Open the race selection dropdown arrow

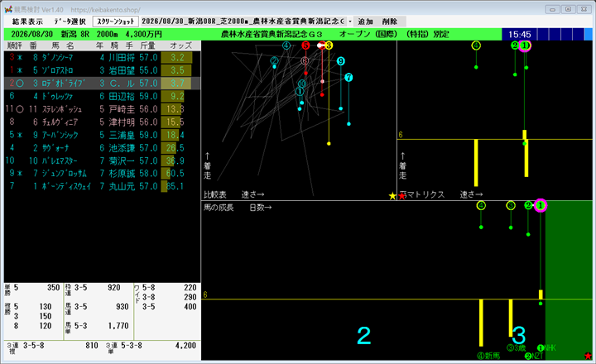point(350,22)
